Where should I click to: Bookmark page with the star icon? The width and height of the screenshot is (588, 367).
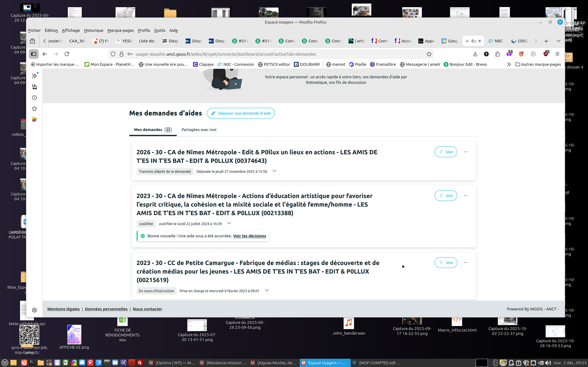429,54
